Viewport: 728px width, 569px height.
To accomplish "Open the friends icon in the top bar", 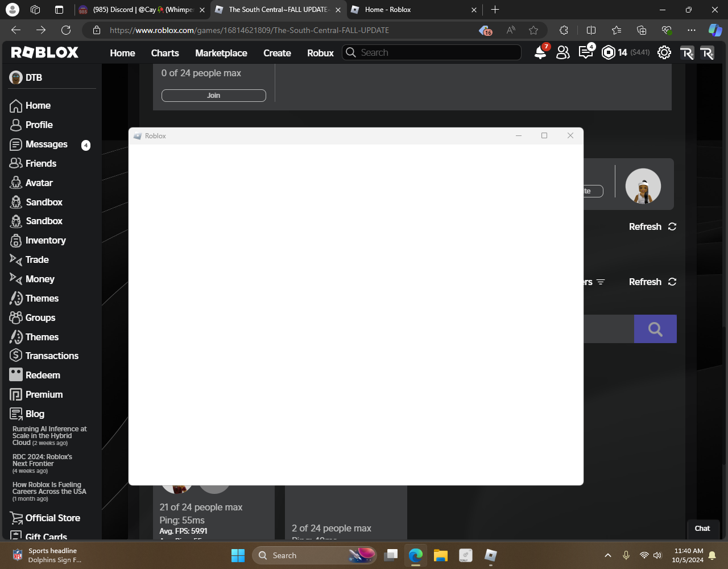I will tap(563, 52).
